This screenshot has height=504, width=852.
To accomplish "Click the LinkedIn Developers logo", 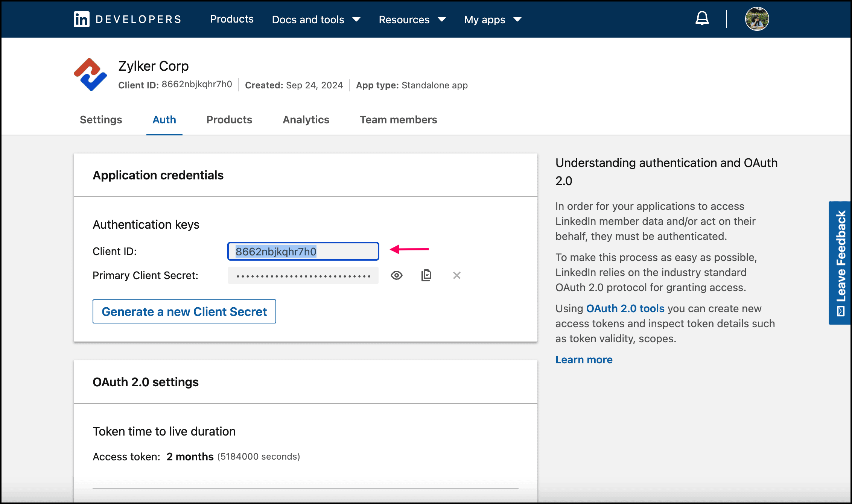I will point(127,19).
